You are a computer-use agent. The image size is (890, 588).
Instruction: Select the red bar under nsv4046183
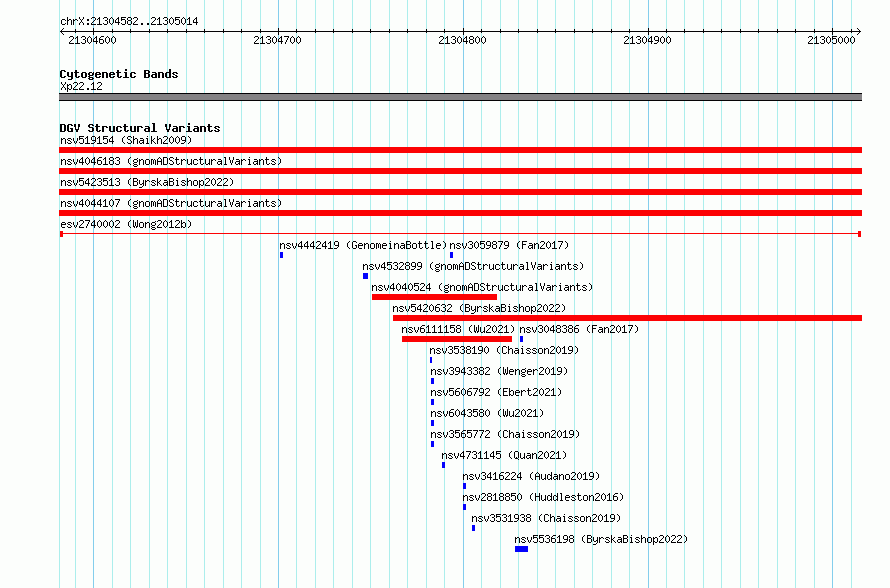460,171
